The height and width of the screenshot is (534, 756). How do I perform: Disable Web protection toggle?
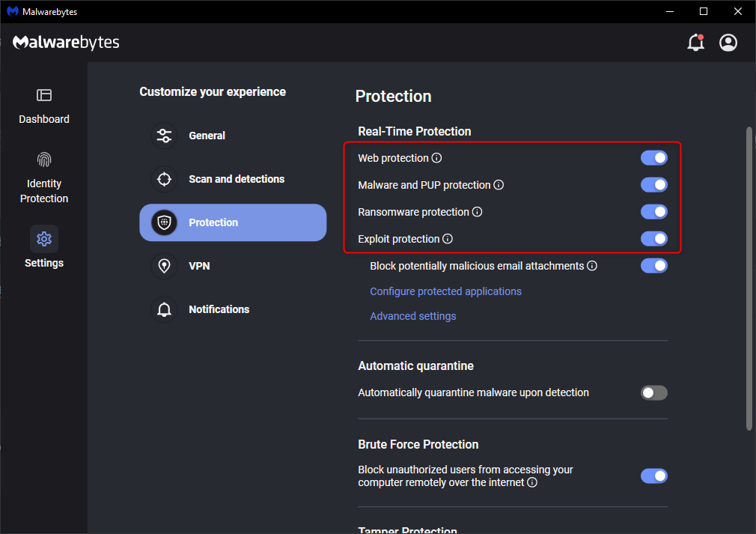pyautogui.click(x=653, y=158)
